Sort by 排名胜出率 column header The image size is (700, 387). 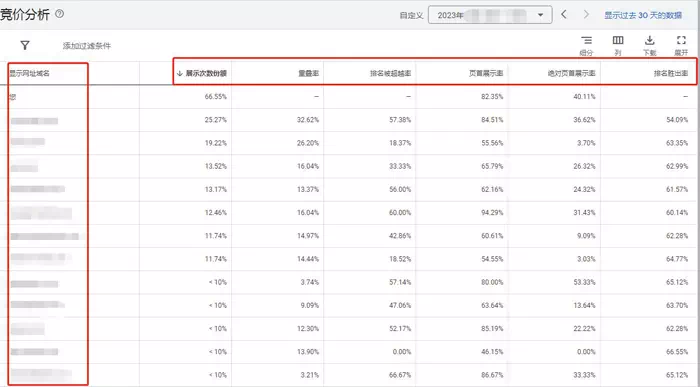coord(671,73)
